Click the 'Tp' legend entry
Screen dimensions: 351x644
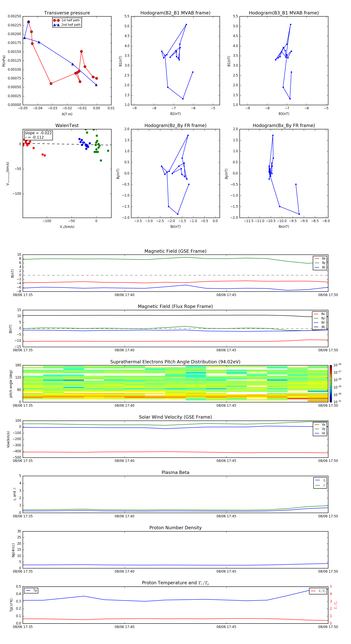pos(31,591)
